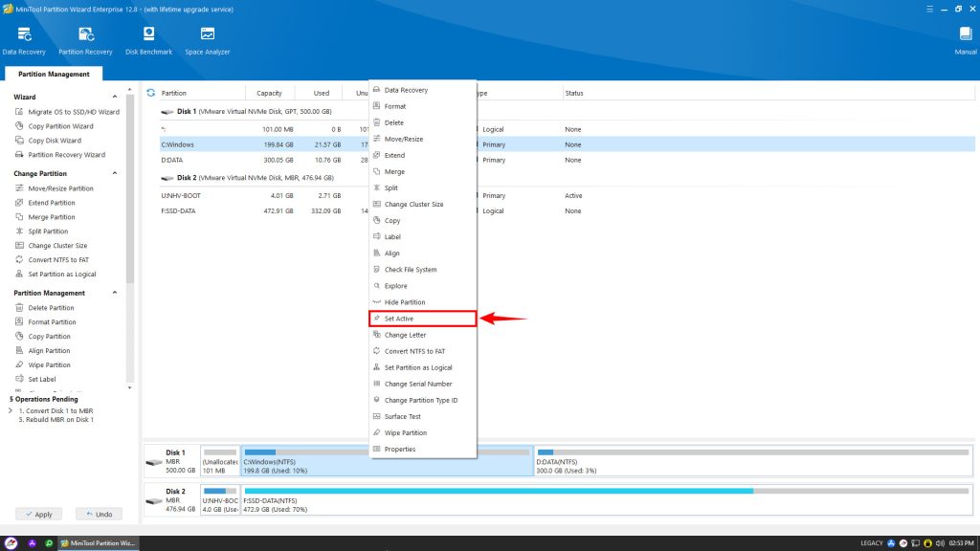Choose Align Partition in the sidebar

tap(42, 350)
